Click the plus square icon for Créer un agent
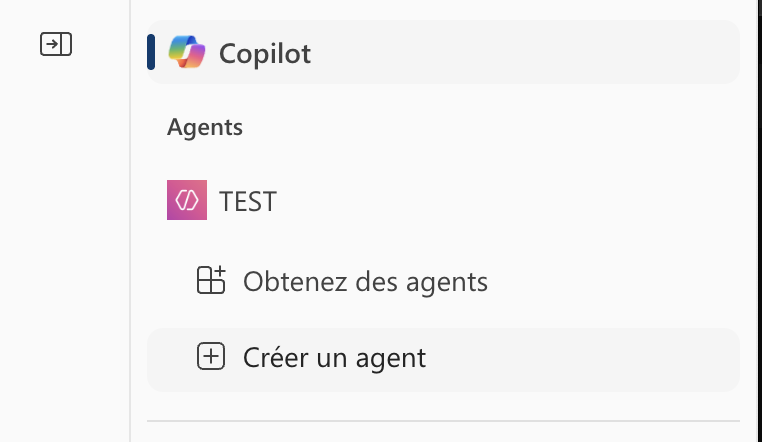This screenshot has height=442, width=762. click(211, 357)
